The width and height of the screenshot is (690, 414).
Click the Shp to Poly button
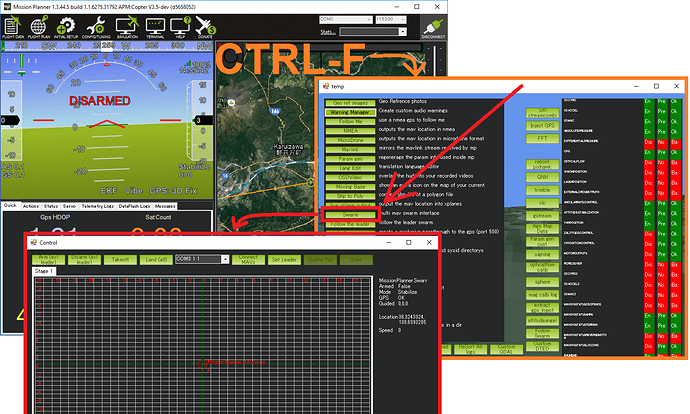[350, 196]
